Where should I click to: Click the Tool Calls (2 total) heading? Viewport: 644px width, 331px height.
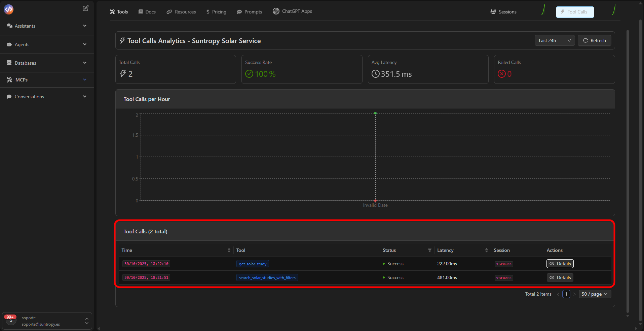tap(145, 231)
